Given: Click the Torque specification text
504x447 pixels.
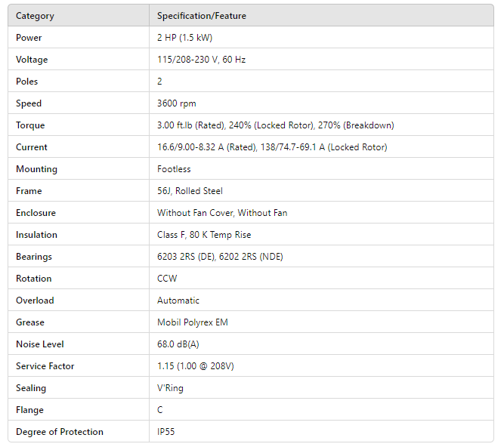Looking at the screenshot, I should pyautogui.click(x=275, y=125).
